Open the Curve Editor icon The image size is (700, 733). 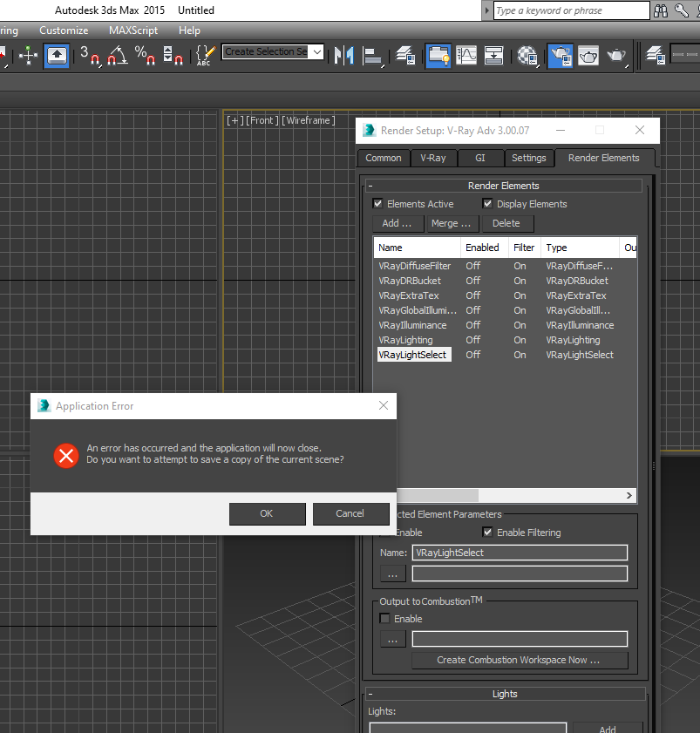[466, 55]
